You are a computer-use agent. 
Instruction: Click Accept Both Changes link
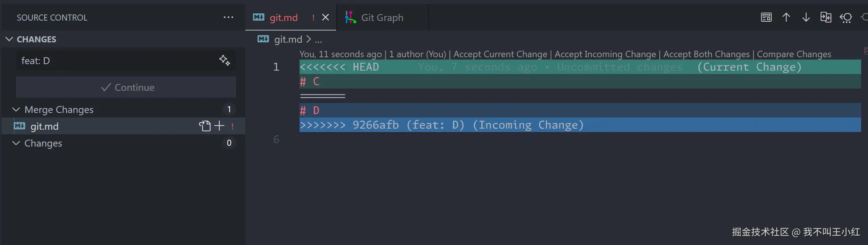pos(706,54)
